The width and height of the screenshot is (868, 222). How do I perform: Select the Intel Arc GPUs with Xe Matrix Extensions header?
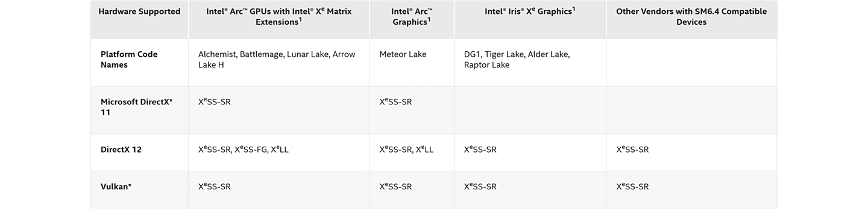click(278, 16)
